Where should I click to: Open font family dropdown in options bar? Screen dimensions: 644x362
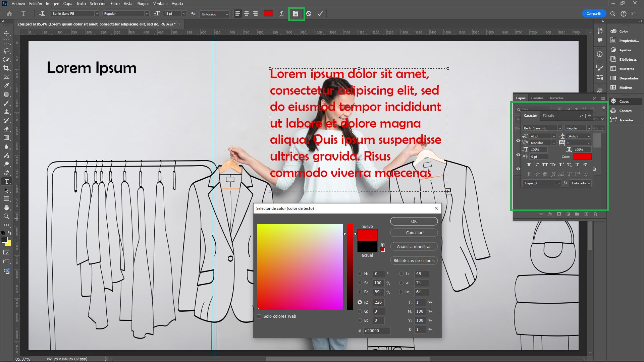click(97, 14)
